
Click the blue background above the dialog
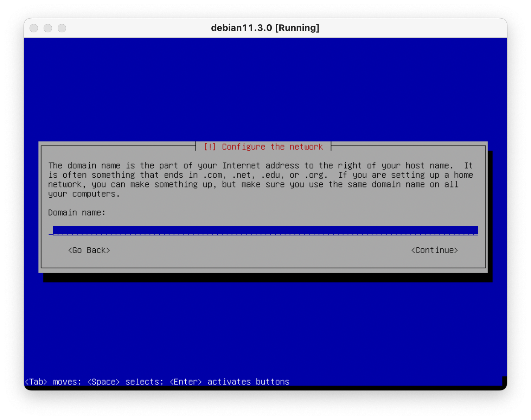tap(265, 88)
